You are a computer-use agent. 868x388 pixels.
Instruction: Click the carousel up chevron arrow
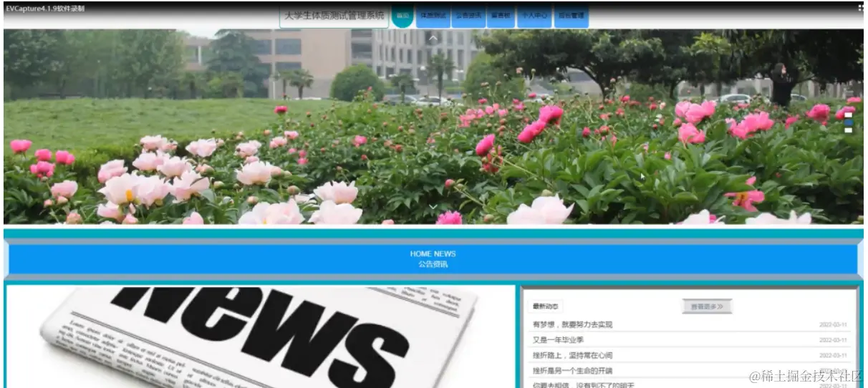(x=433, y=37)
